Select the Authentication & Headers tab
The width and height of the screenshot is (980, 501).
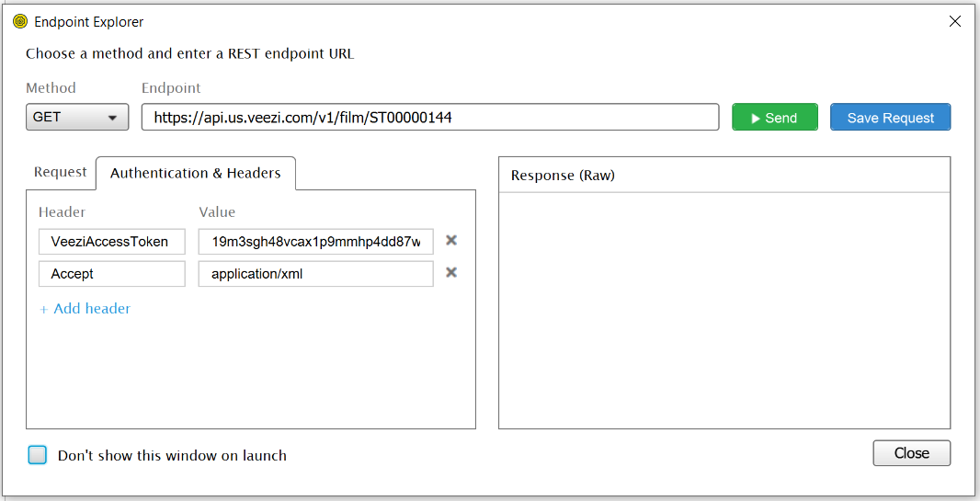click(196, 173)
